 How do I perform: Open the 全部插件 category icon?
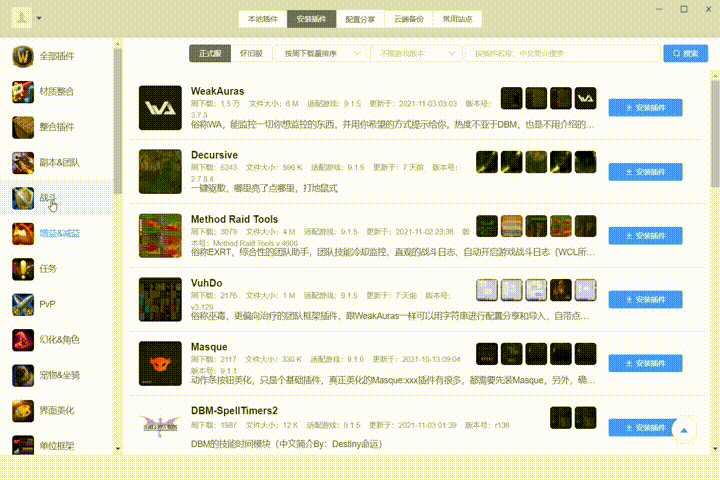pos(23,56)
